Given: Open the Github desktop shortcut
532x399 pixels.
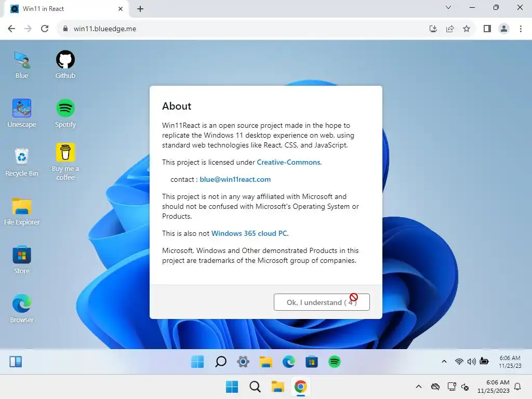Looking at the screenshot, I should tap(65, 64).
